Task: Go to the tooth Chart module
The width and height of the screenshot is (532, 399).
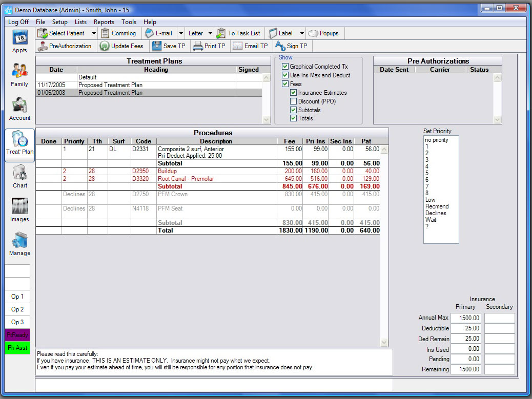Action: [x=19, y=176]
